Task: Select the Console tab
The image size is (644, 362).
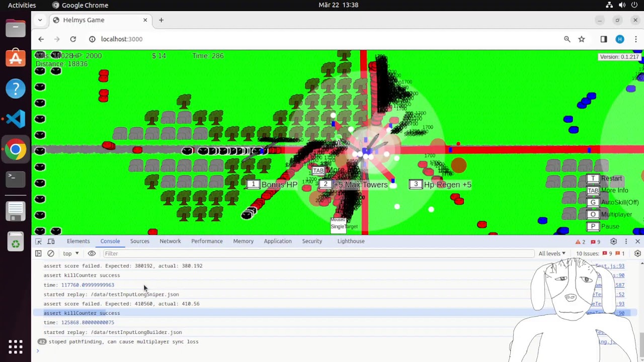Action: [x=110, y=241]
